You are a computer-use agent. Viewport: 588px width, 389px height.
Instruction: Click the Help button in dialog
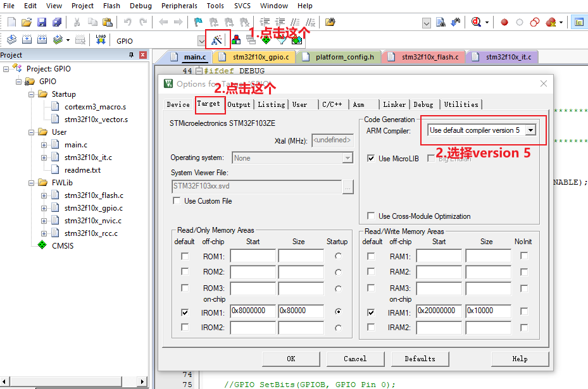pos(520,359)
